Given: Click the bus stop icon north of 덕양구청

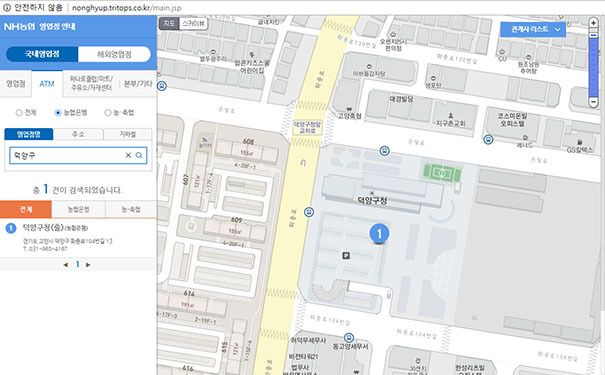Looking at the screenshot, I should (384, 151).
